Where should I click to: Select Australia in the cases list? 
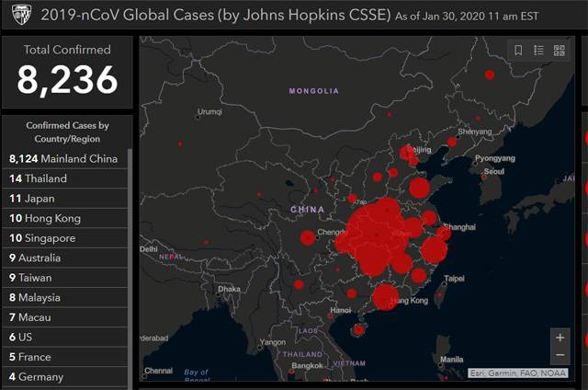(x=63, y=258)
